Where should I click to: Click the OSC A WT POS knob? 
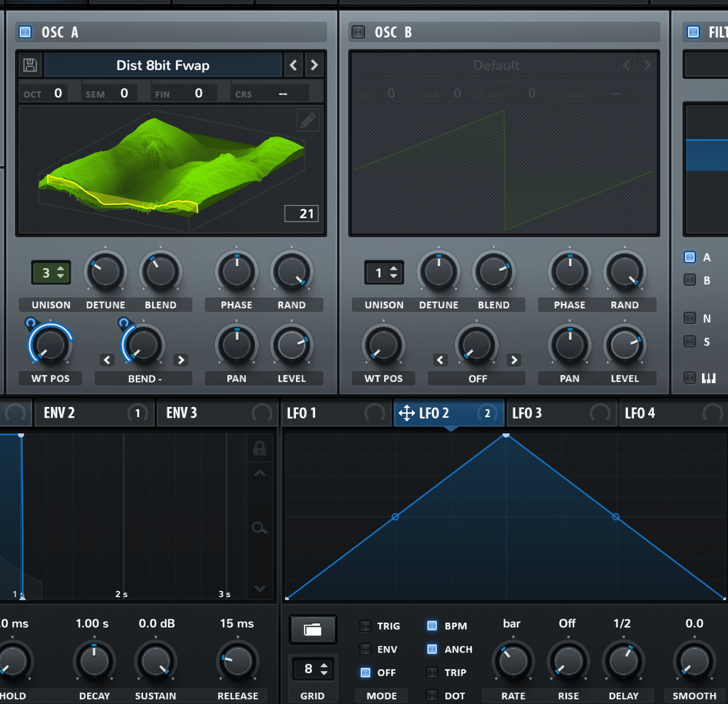coord(50,345)
